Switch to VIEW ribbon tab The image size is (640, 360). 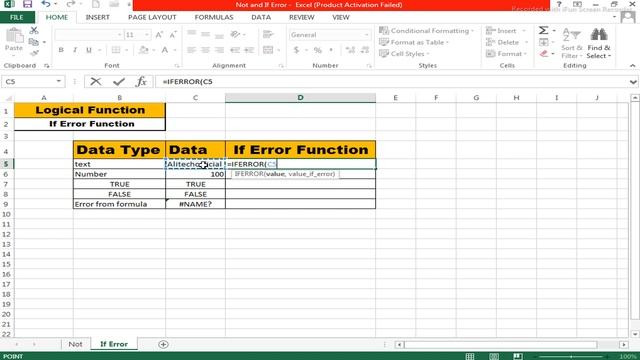[341, 17]
